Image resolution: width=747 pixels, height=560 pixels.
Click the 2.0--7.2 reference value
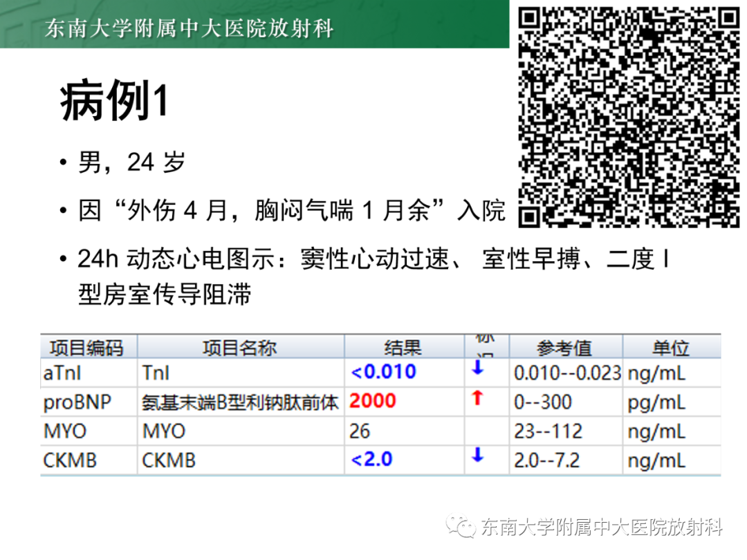pyautogui.click(x=546, y=460)
